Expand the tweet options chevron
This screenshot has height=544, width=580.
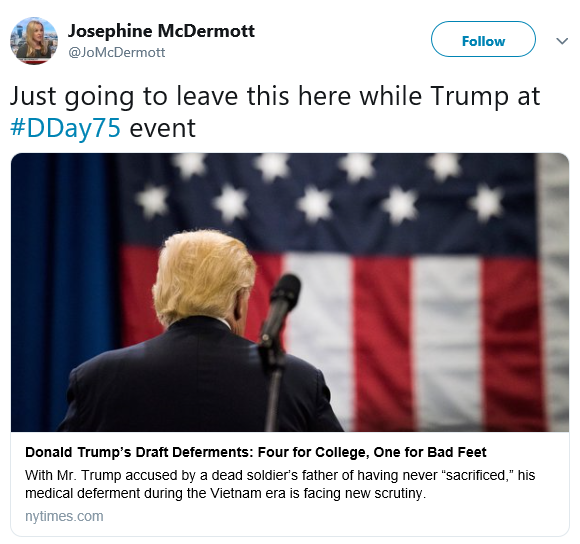point(562,41)
